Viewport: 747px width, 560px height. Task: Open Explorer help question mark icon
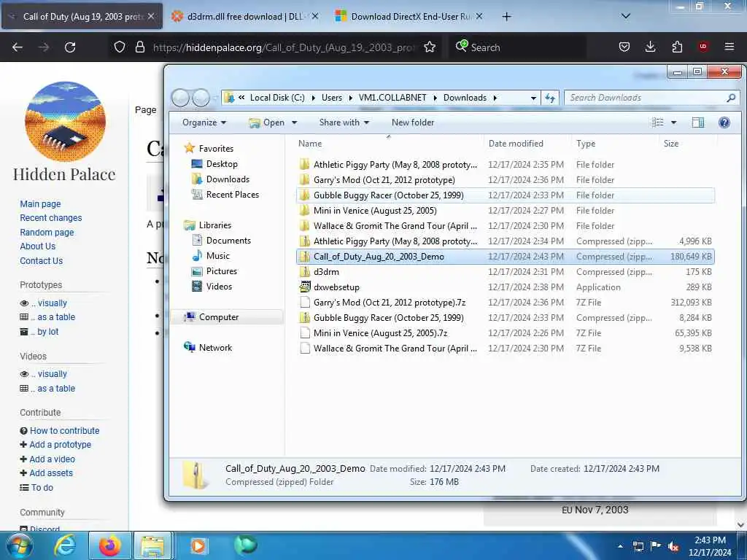tap(724, 122)
